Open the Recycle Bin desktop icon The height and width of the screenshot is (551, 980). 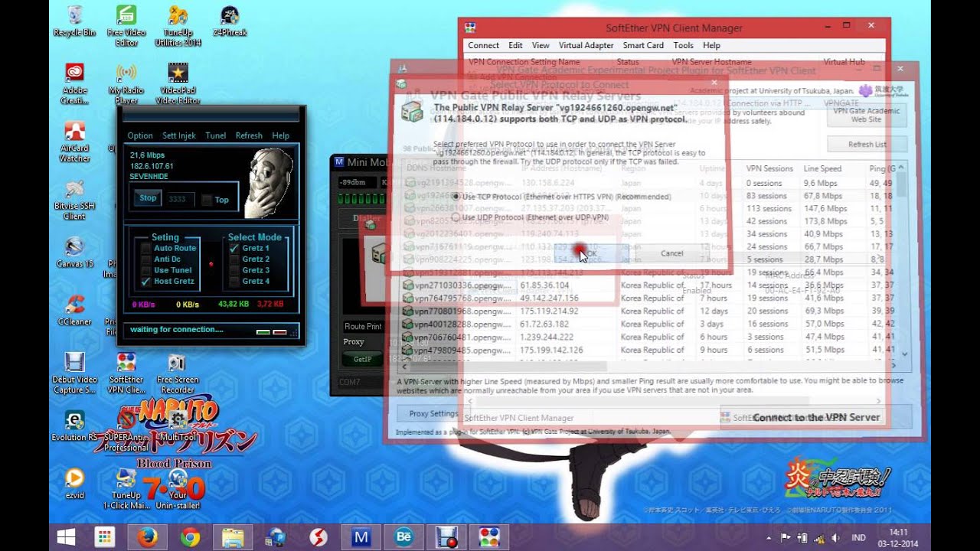pyautogui.click(x=74, y=21)
